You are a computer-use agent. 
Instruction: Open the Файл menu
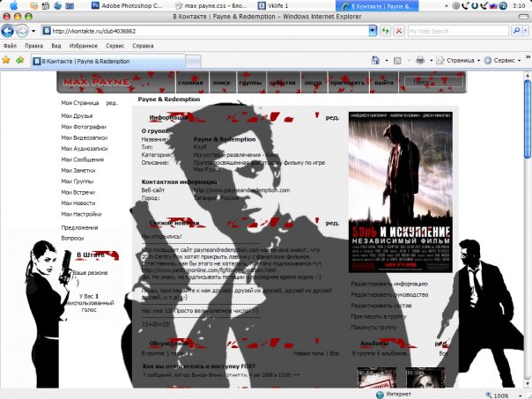pyautogui.click(x=10, y=46)
